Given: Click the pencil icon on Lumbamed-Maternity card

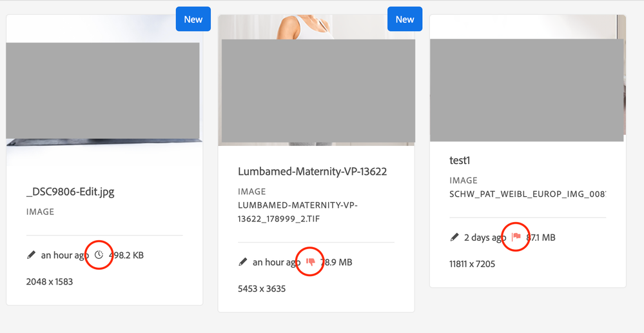Looking at the screenshot, I should [242, 262].
